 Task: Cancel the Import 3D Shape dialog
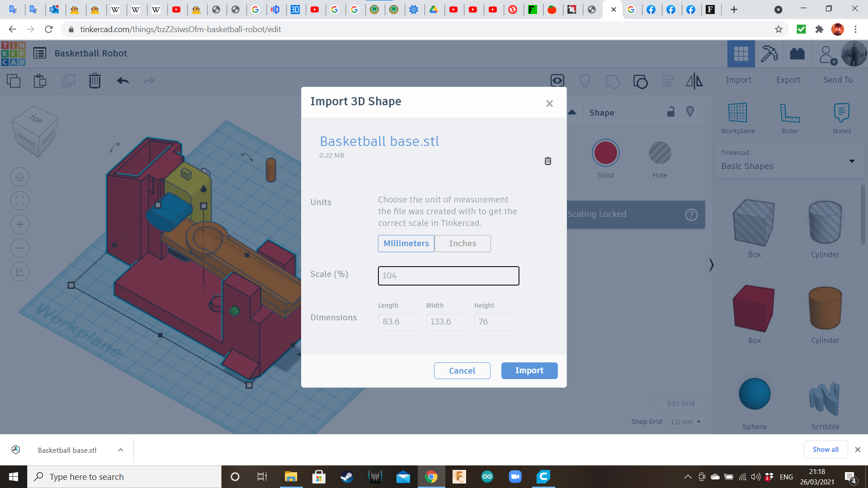click(462, 371)
